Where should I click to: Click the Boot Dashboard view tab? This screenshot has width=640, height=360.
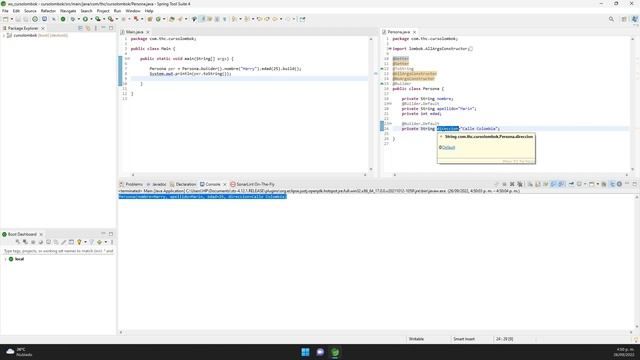(22, 234)
